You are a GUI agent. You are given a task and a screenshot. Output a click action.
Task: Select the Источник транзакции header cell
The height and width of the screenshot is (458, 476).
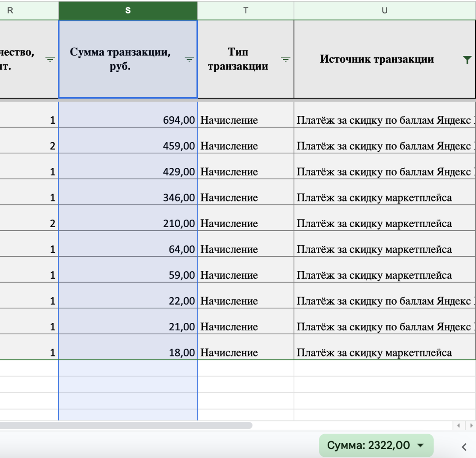[x=385, y=59]
